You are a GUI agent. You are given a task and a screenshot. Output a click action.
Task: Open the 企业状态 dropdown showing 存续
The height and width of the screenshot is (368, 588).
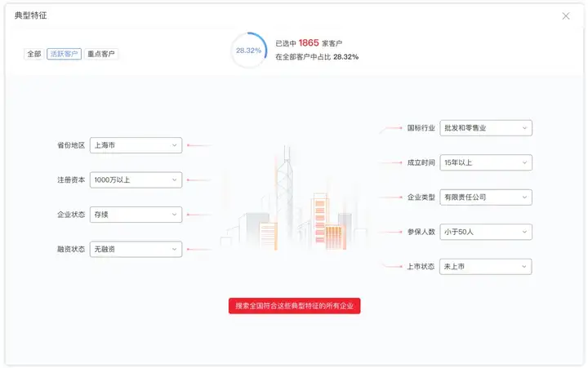tap(136, 215)
